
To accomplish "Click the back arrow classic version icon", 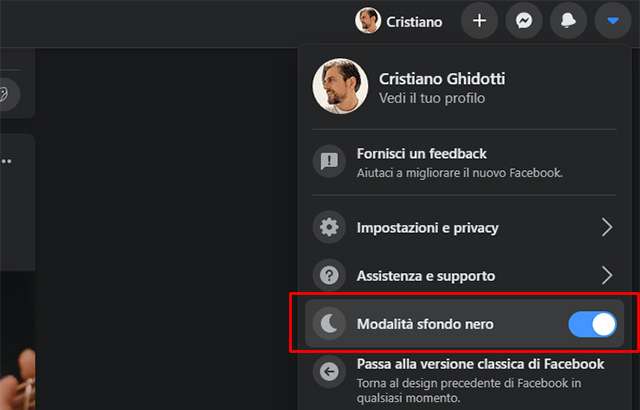I will point(328,372).
